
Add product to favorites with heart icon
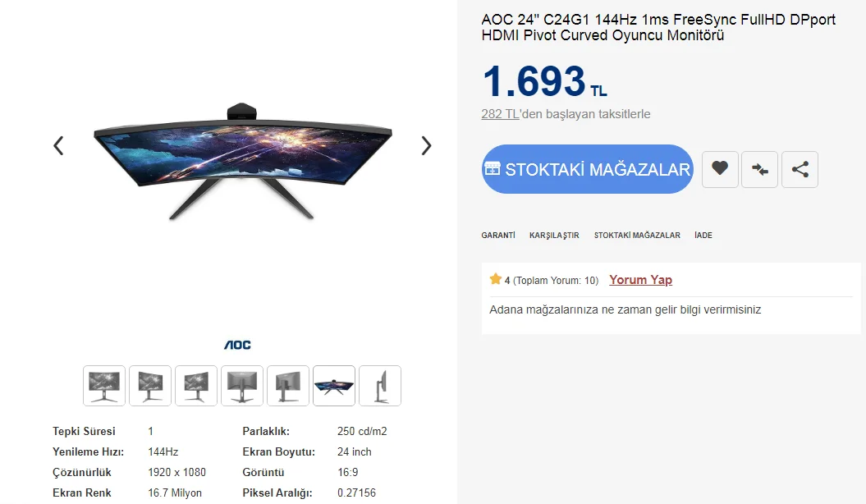(720, 169)
